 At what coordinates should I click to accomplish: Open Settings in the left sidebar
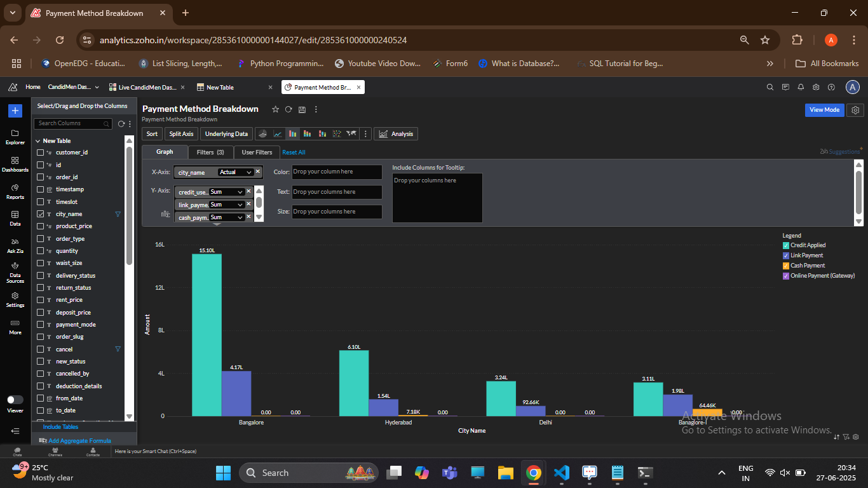pos(15,299)
